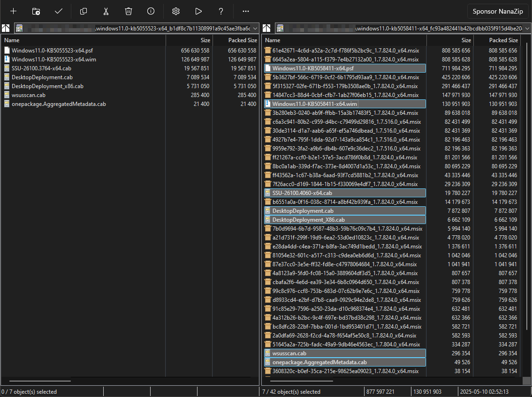
Task: Click the Sponsor NanaZip button
Action: click(x=498, y=11)
